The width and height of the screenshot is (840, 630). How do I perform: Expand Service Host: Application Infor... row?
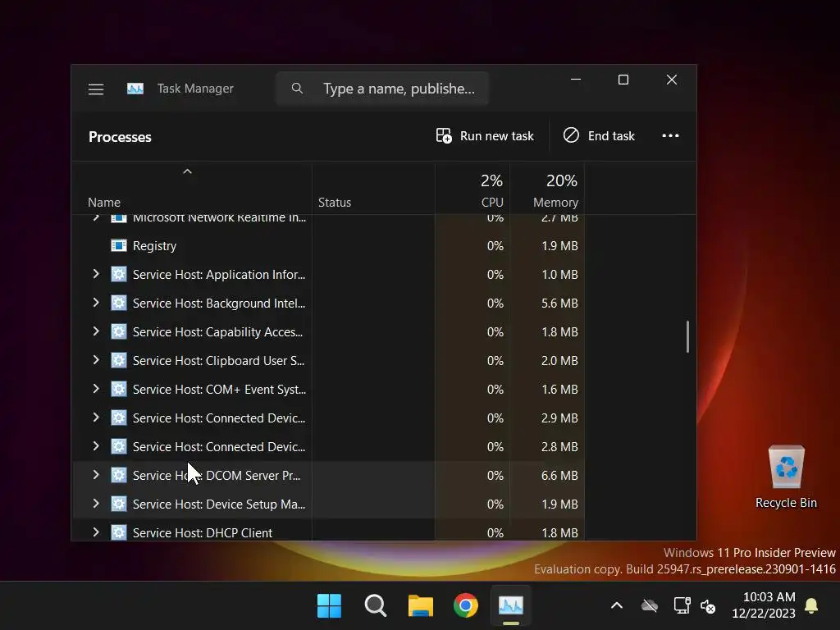[96, 274]
